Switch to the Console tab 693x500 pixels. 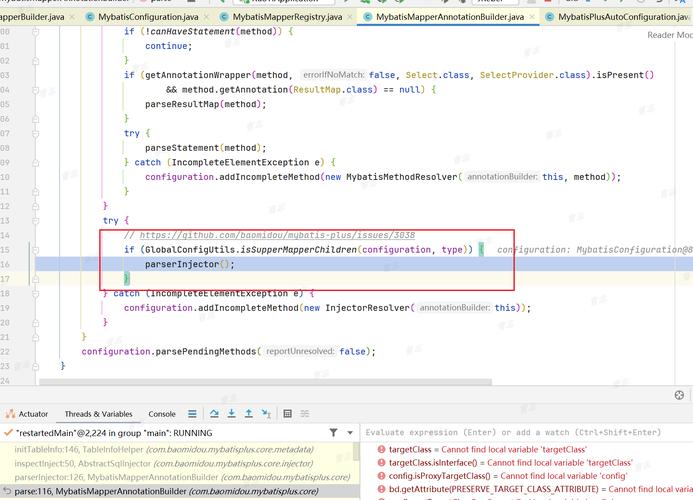click(162, 414)
